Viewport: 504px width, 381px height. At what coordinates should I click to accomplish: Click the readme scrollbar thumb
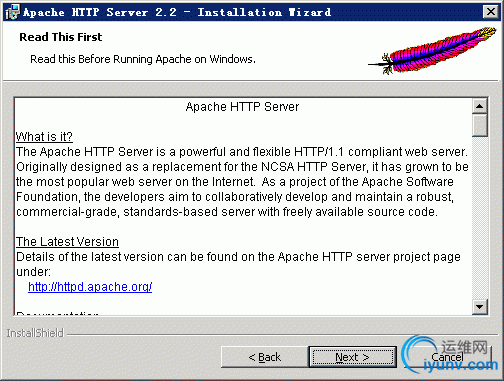(480, 125)
